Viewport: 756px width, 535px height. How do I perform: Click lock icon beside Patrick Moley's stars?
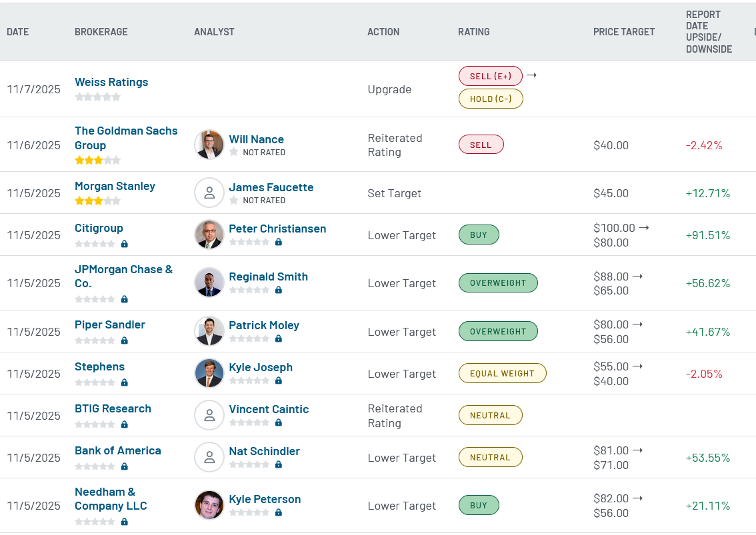coord(279,339)
